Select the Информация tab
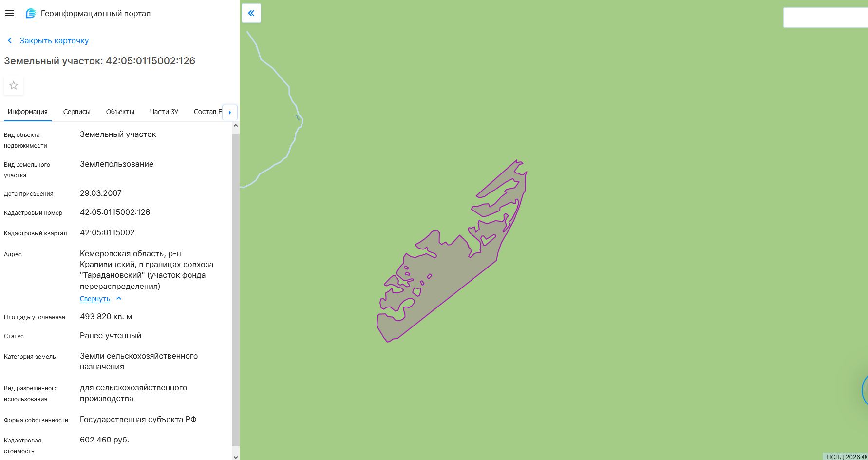Screen dimensions: 868x460 [28, 112]
